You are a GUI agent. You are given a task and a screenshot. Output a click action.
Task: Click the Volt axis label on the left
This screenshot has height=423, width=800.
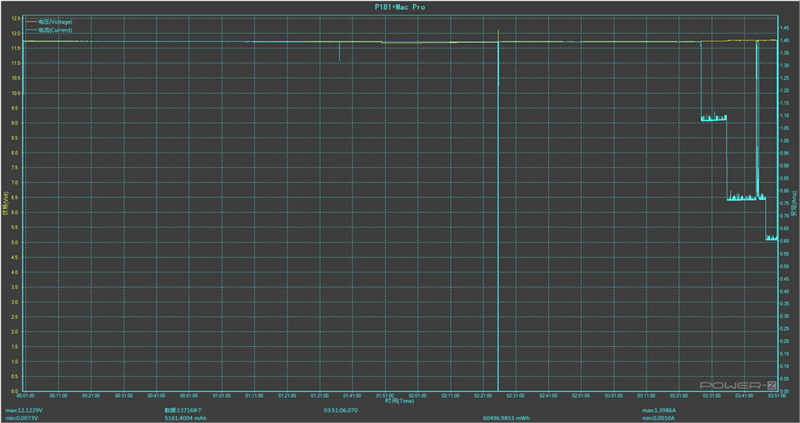(x=6, y=204)
